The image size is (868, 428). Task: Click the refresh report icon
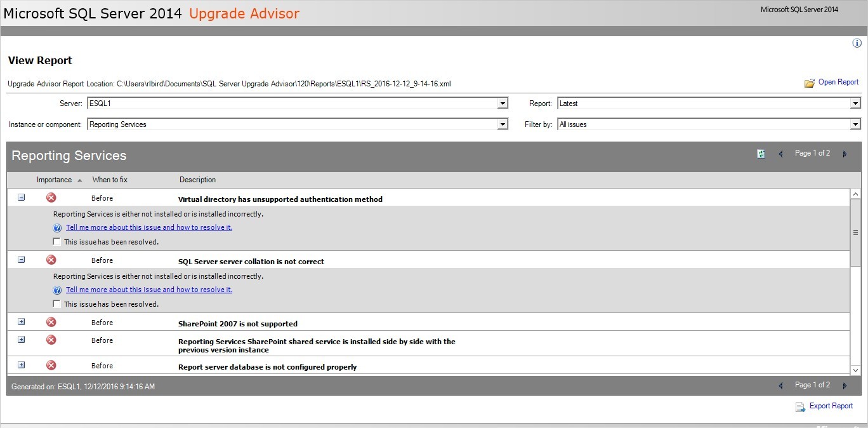[x=761, y=154]
